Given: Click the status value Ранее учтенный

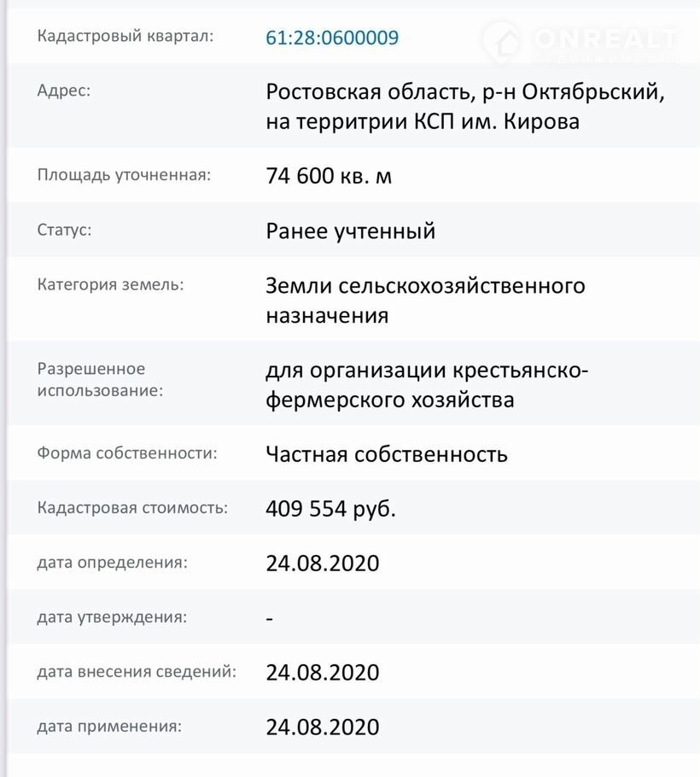Looking at the screenshot, I should pos(350,231).
